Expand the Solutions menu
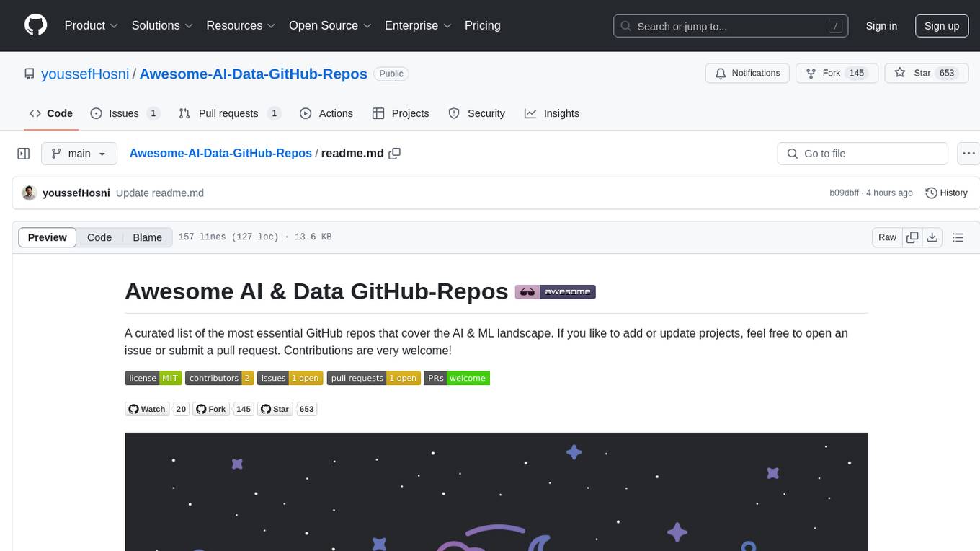 point(162,25)
